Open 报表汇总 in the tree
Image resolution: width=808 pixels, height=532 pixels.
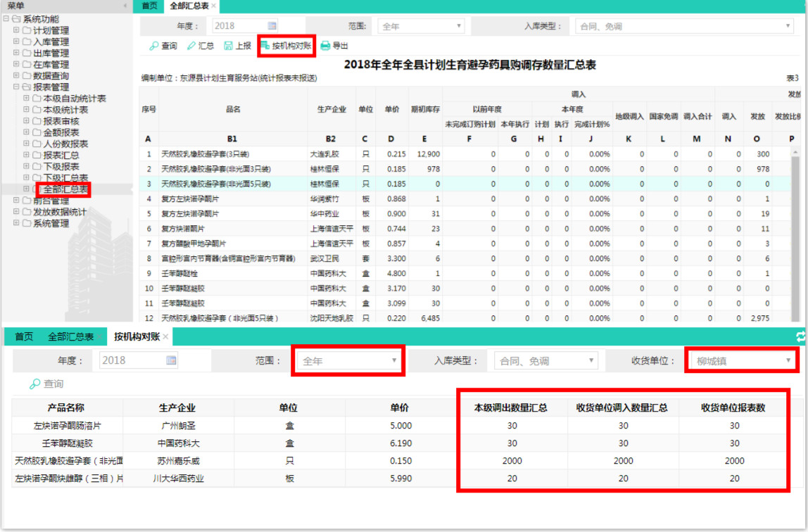click(61, 155)
